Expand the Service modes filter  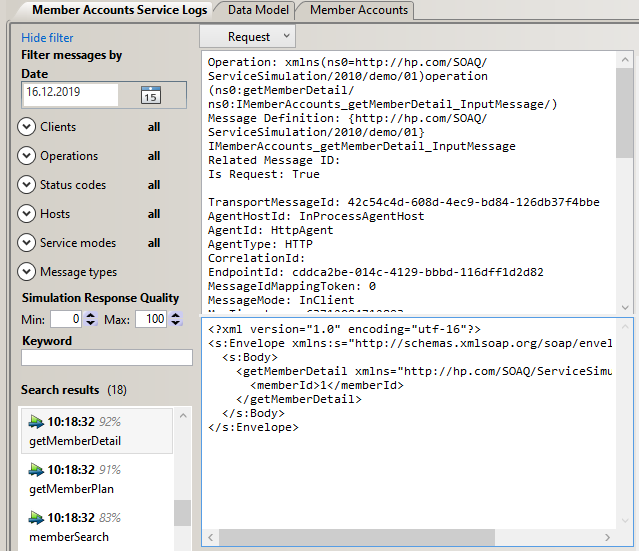click(x=27, y=243)
